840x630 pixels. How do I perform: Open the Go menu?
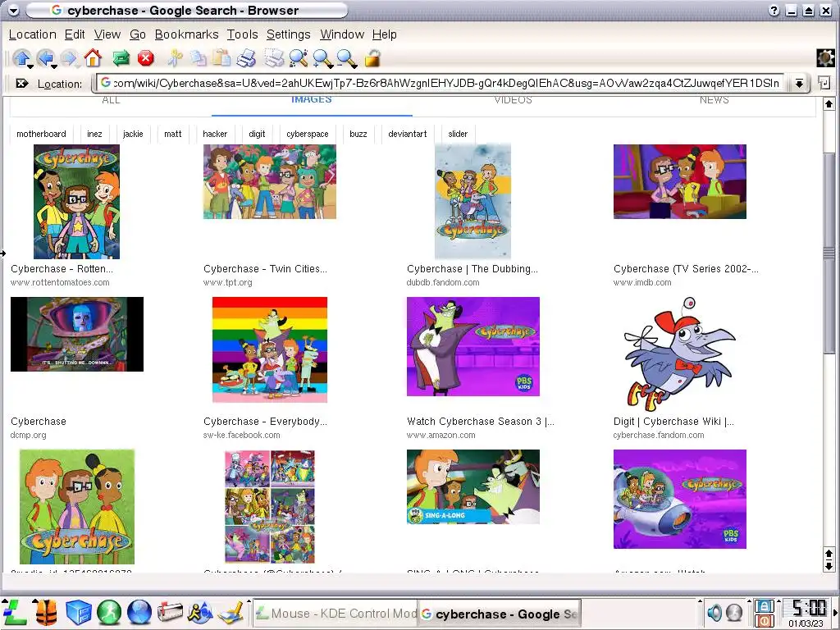click(x=138, y=34)
